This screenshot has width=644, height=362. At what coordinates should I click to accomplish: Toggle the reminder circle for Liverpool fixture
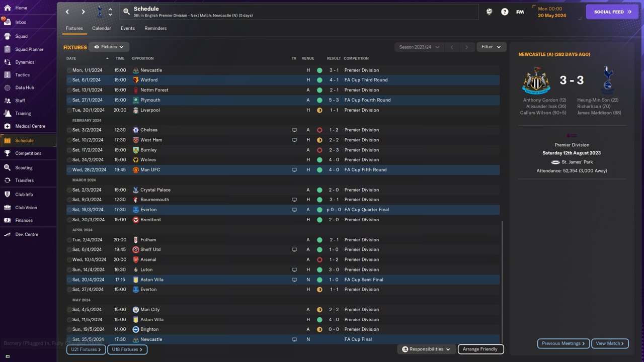click(69, 110)
